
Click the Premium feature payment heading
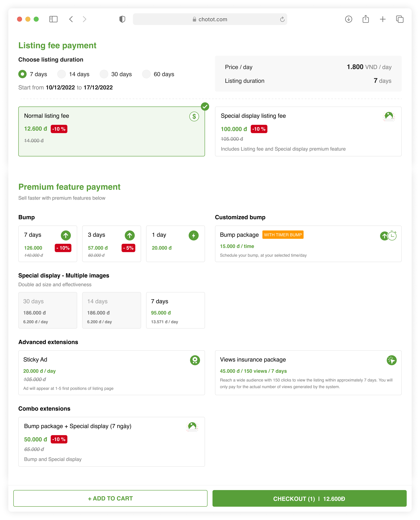(69, 187)
